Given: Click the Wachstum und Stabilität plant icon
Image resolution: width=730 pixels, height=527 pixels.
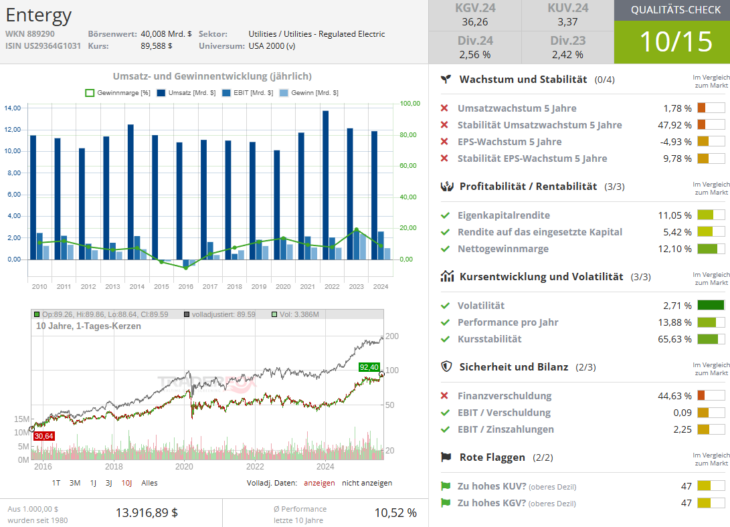Looking at the screenshot, I should 446,79.
